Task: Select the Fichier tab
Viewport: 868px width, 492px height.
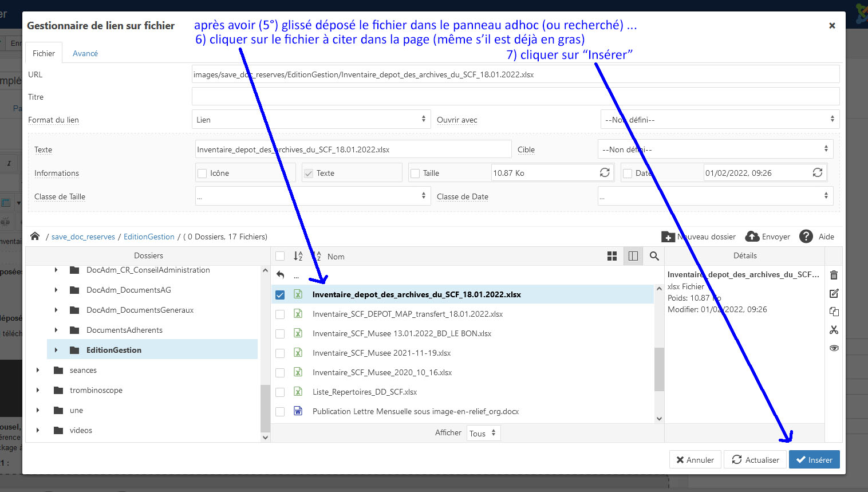Action: point(44,53)
